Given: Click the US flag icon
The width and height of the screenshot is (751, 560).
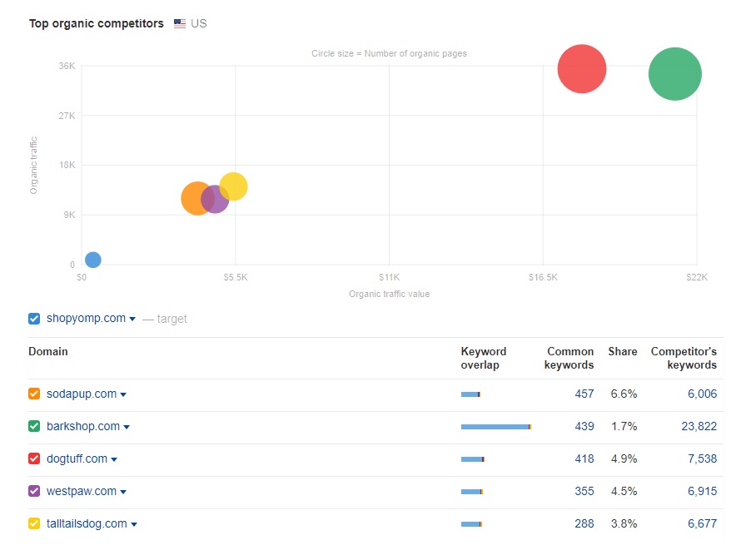Looking at the screenshot, I should (180, 23).
